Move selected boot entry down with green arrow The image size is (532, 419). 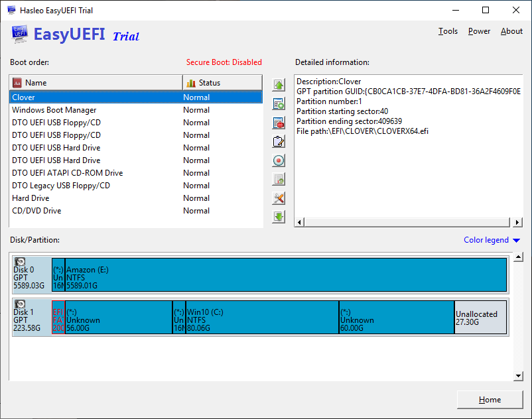pyautogui.click(x=279, y=217)
